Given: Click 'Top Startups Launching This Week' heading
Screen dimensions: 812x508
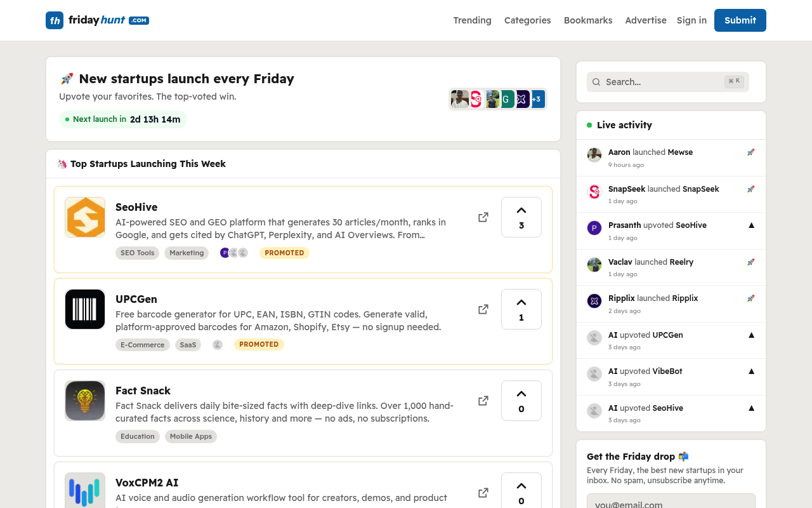Looking at the screenshot, I should 148,164.
